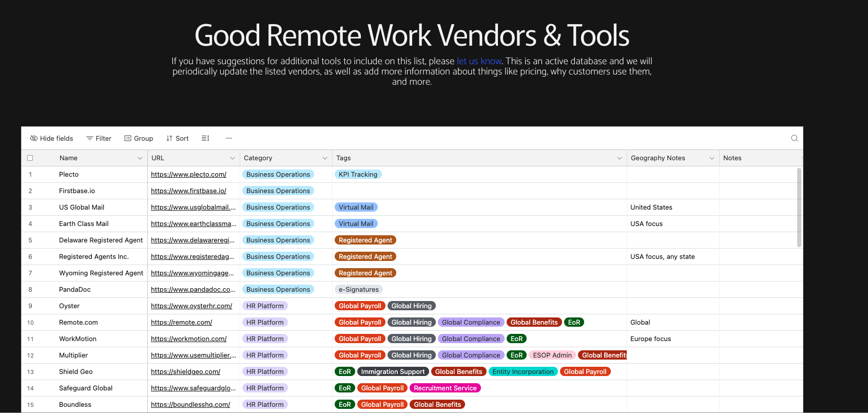The width and height of the screenshot is (868, 413).
Task: Click 'Europe focus' geography cell
Action: (673, 339)
